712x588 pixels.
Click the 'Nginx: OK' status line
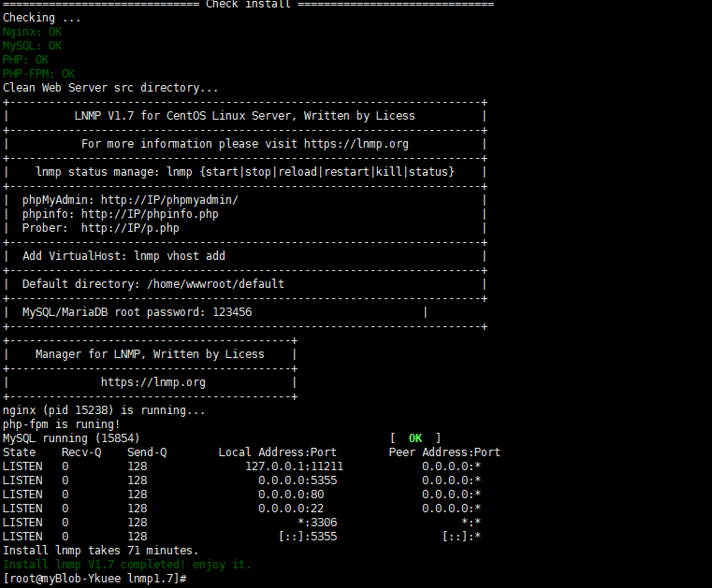point(32,32)
